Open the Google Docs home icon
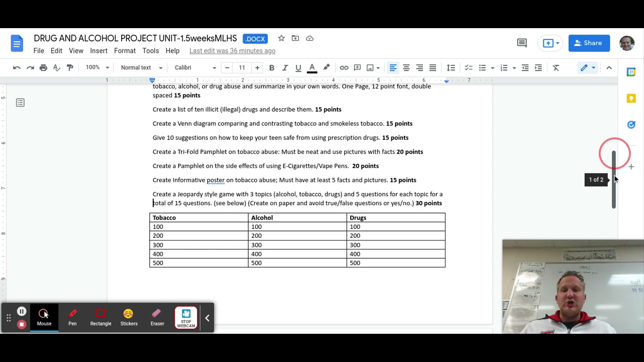 pos(17,43)
